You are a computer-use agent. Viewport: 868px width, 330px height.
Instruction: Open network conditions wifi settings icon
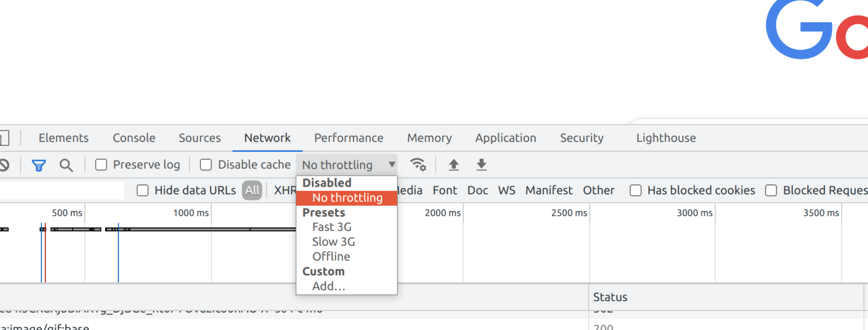(x=418, y=165)
